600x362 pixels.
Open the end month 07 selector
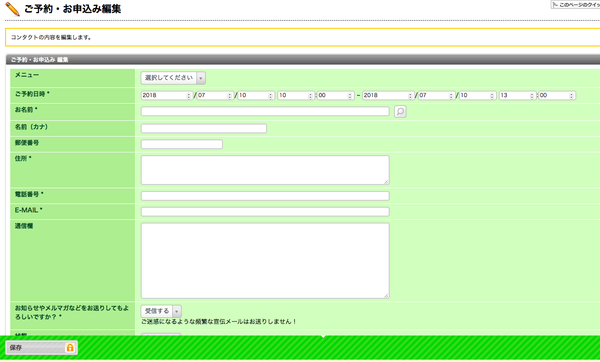tap(436, 95)
